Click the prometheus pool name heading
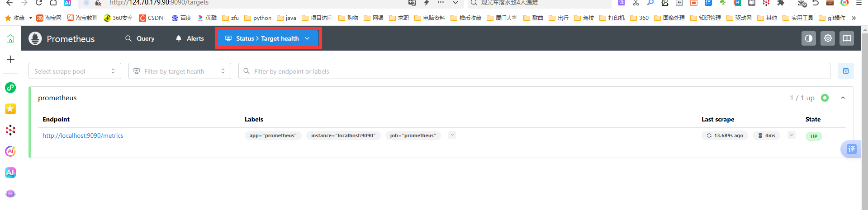The height and width of the screenshot is (210, 868). [x=57, y=98]
